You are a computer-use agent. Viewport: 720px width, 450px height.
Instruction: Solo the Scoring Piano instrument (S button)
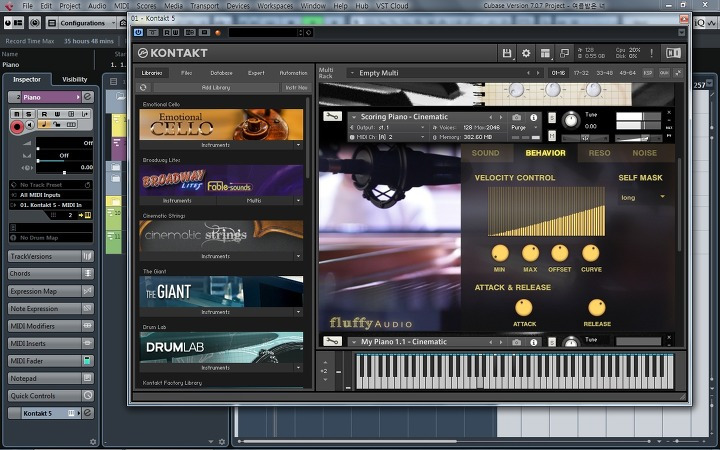[552, 118]
